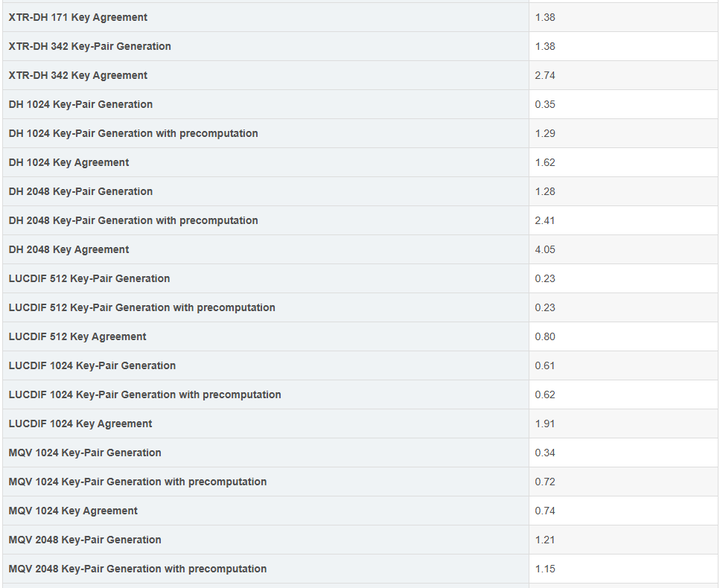Click LUCDIF 512 Key-Pair Generation label
720x588 pixels.
click(89, 279)
